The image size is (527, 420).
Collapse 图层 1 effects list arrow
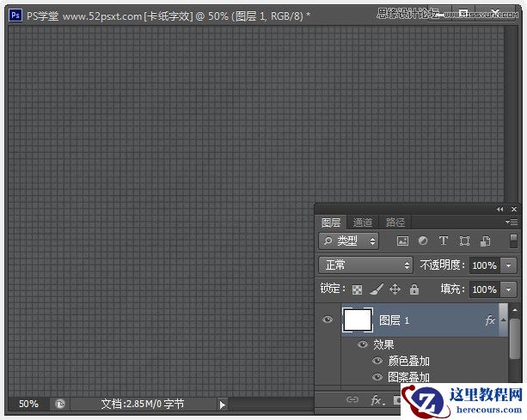coord(503,320)
